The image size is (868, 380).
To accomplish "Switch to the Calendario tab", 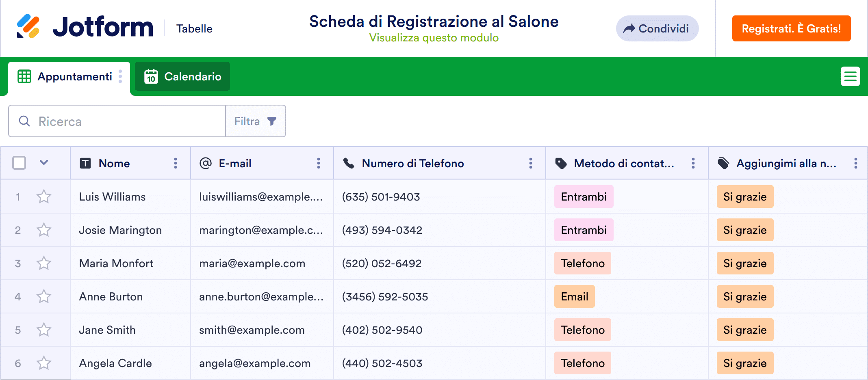I will (x=182, y=76).
